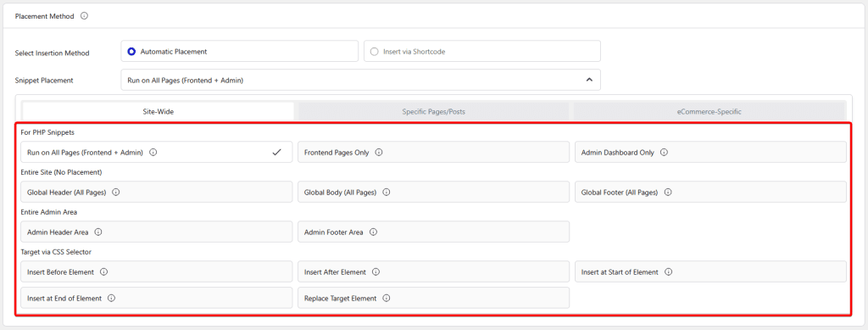Screen dimensions: 868x330
Task: Choose Run on All Pages (Frontend + Admin) option
Action: pyautogui.click(x=157, y=152)
